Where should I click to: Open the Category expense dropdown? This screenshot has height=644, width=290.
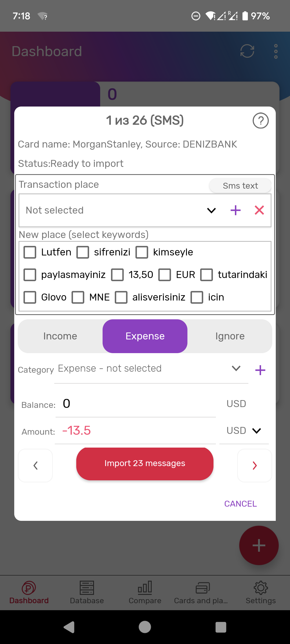tap(236, 368)
